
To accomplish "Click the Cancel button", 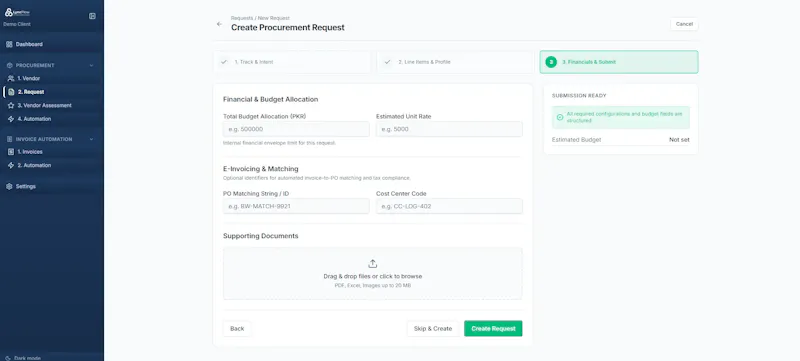I will point(684,24).
